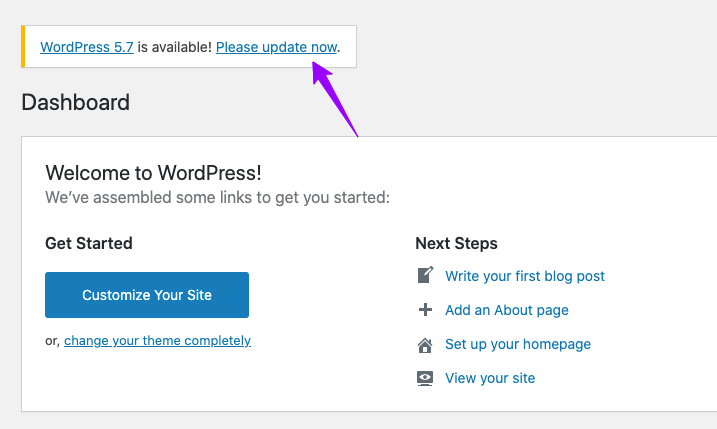Click the screen icon beside View your site
This screenshot has height=429, width=717.
tap(425, 378)
